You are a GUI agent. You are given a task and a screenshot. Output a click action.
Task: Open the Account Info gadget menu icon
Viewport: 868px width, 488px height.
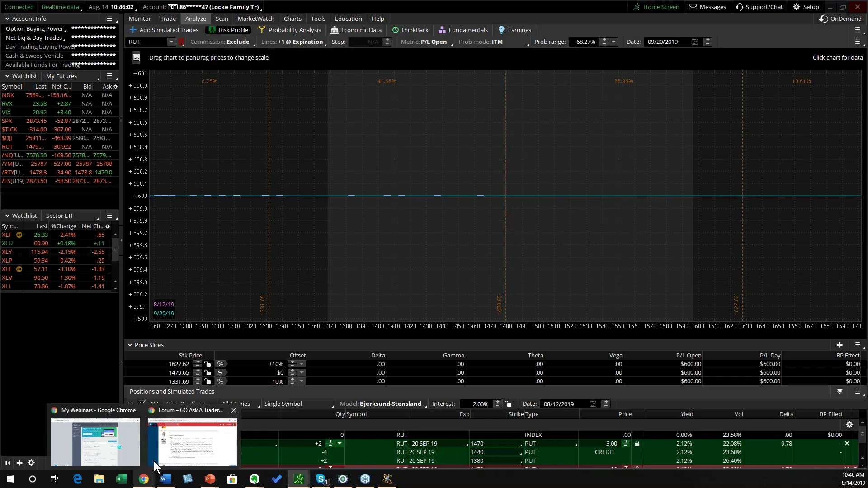tap(109, 19)
